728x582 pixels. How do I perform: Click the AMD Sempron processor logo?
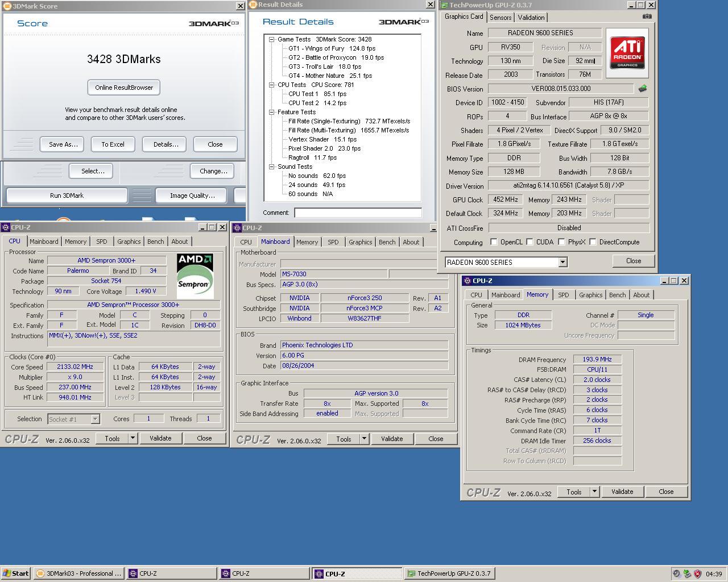(195, 276)
